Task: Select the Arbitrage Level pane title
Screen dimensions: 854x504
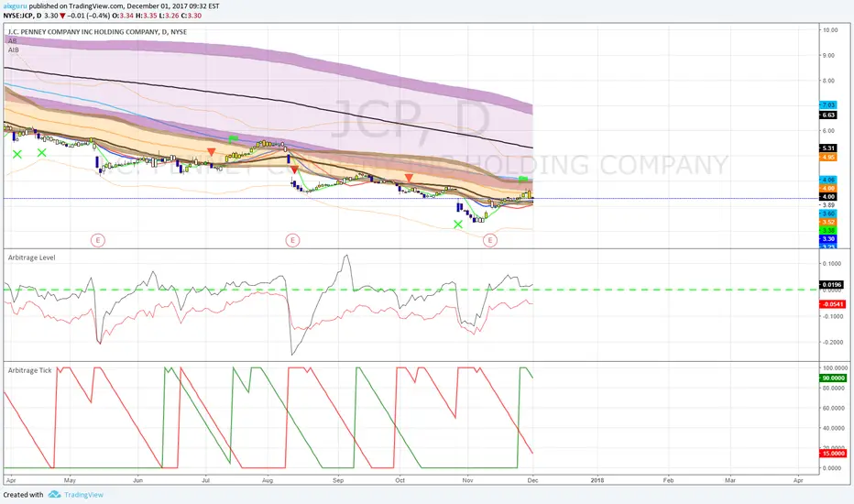Action: coord(31,257)
